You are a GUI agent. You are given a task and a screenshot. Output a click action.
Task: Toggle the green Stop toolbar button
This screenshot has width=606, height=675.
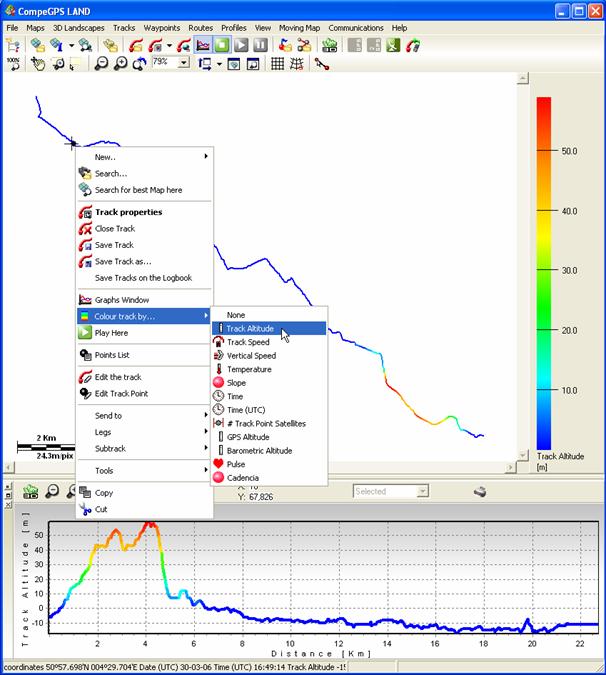[x=222, y=45]
